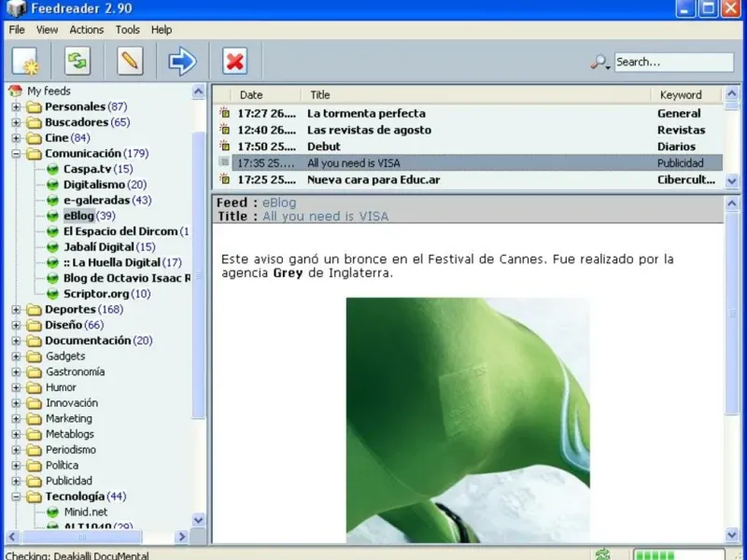
Task: Click the feed tree scroll-down arrow
Action: 199,520
